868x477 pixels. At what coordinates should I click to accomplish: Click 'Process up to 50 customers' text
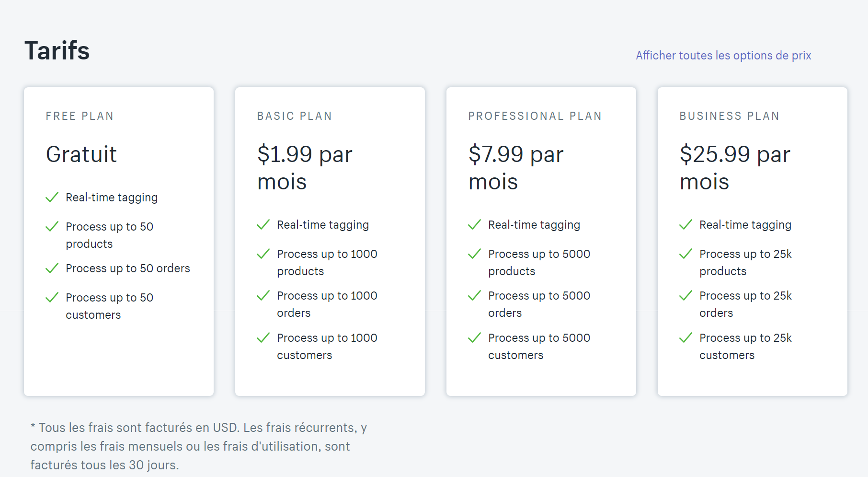110,306
